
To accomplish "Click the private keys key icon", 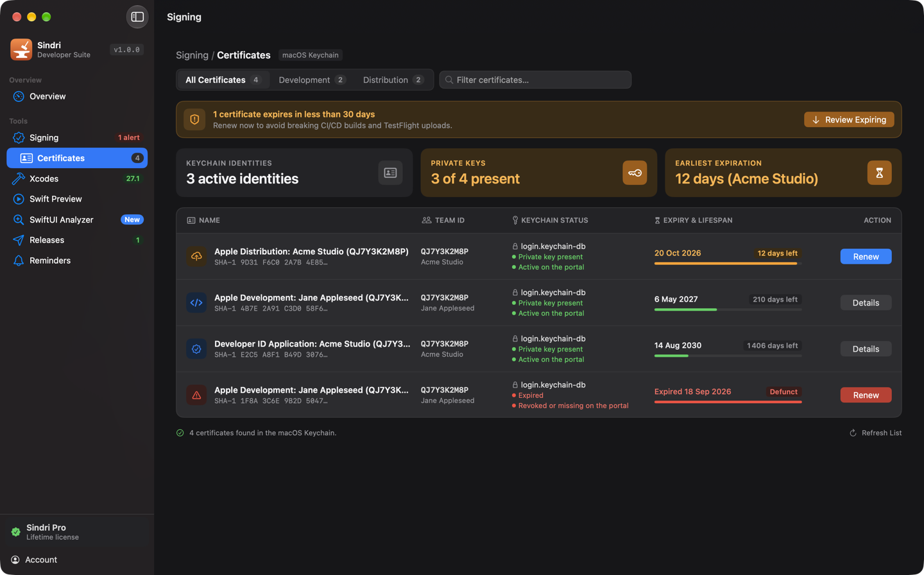I will (x=635, y=173).
